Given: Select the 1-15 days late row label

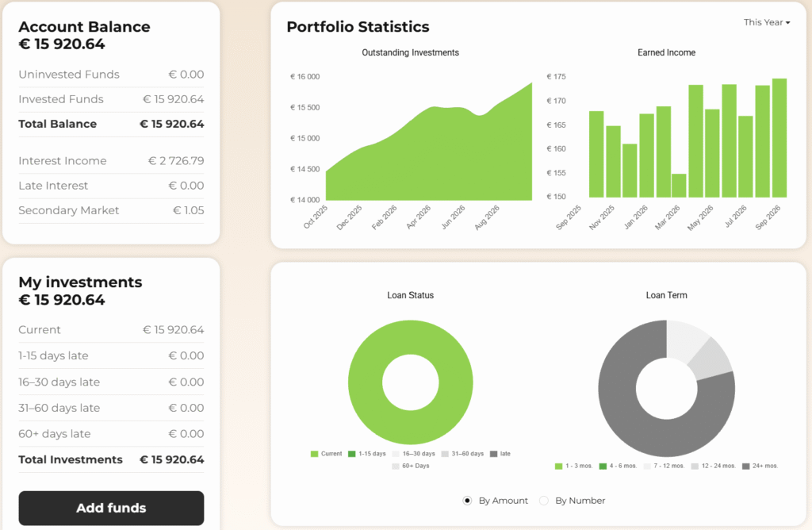Looking at the screenshot, I should [53, 356].
